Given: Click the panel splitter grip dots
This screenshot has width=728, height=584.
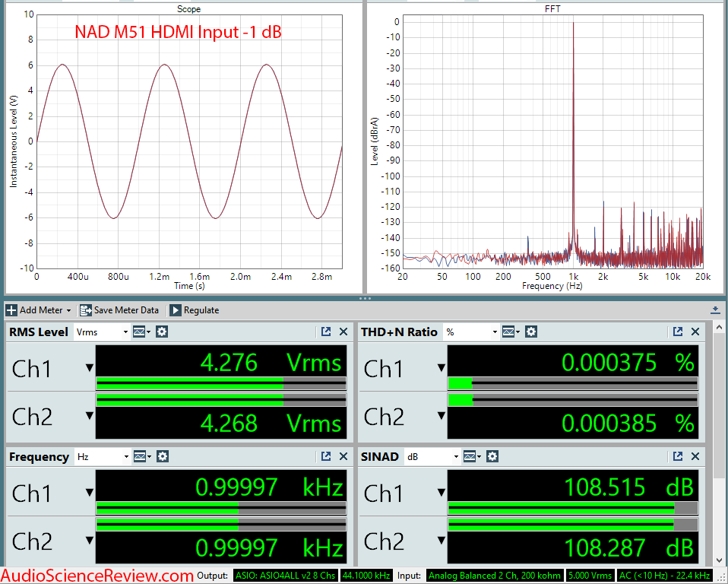Looking at the screenshot, I should coord(365,298).
